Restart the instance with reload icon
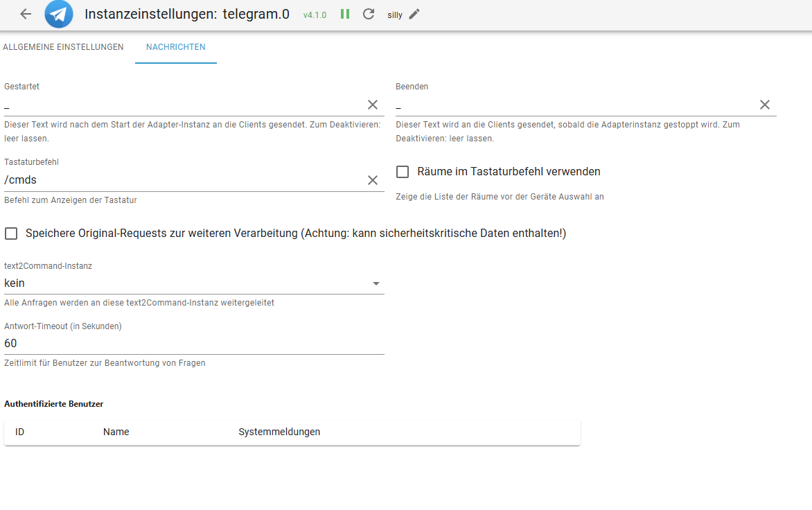Viewport: 812px width, 510px height. [x=368, y=14]
